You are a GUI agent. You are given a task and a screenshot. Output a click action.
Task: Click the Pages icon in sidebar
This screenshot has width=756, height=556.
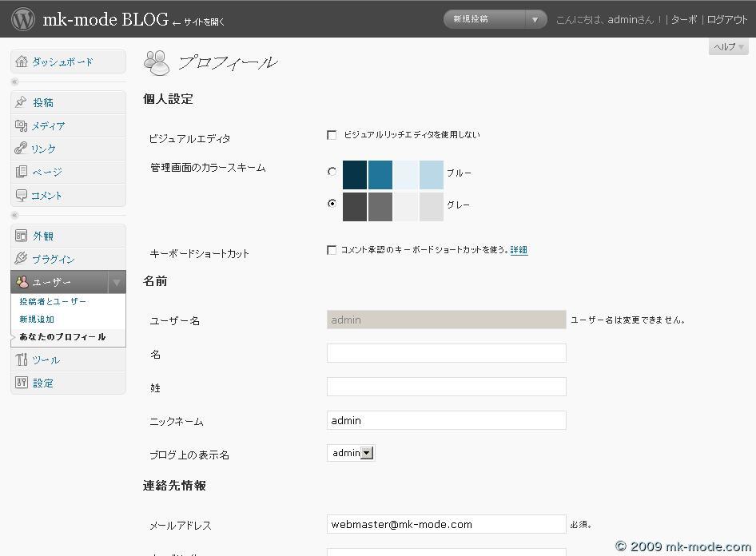22,172
